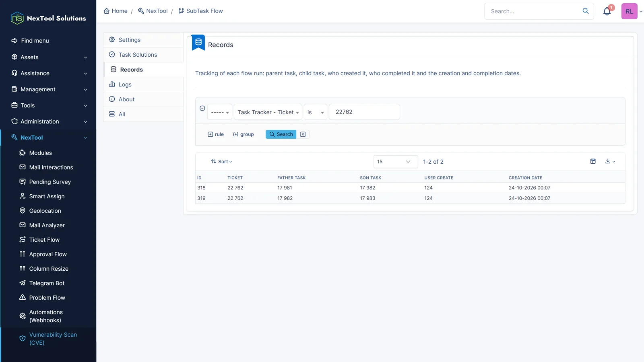
Task: Clear the search criteria with the X icon
Action: pyautogui.click(x=303, y=134)
